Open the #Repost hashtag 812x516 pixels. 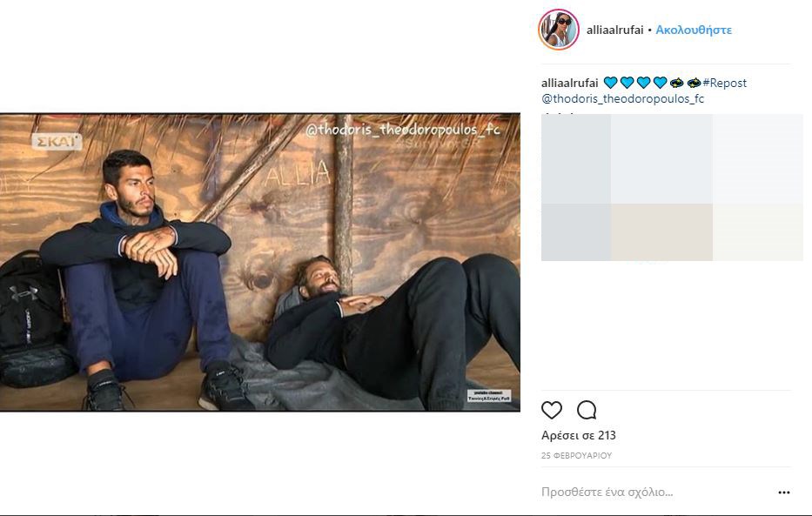click(x=724, y=83)
